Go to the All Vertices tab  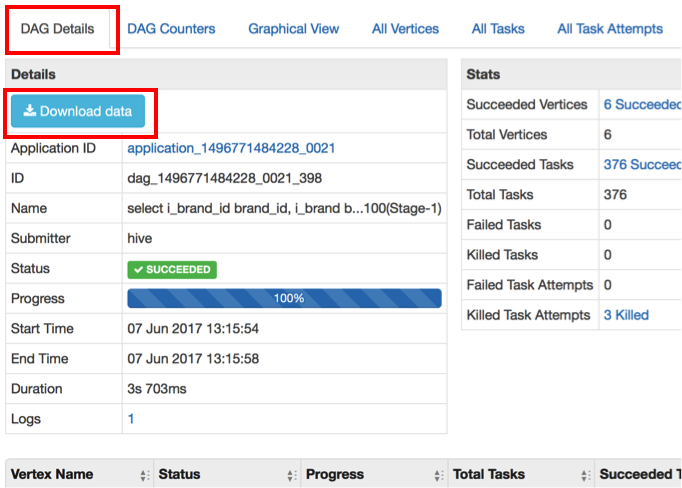click(x=405, y=29)
